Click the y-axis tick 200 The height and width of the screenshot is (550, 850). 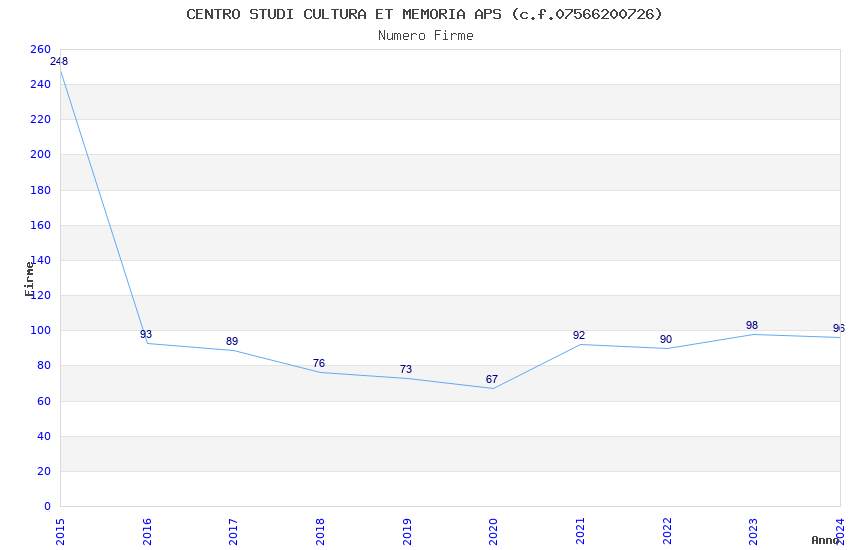click(40, 154)
